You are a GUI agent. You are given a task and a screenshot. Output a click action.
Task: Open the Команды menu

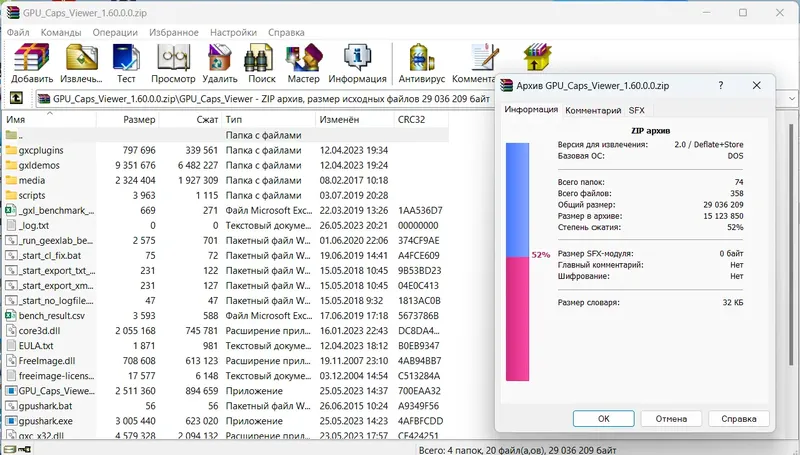tap(61, 32)
